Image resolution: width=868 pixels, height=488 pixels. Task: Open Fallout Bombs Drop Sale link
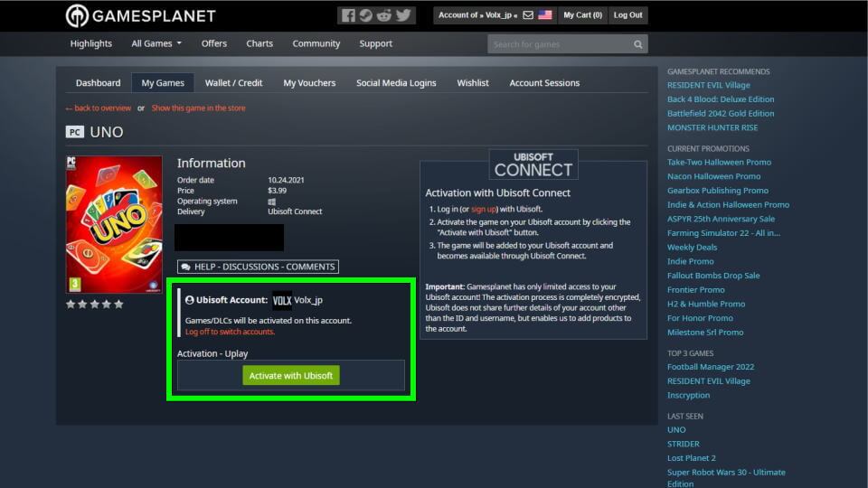click(x=713, y=276)
